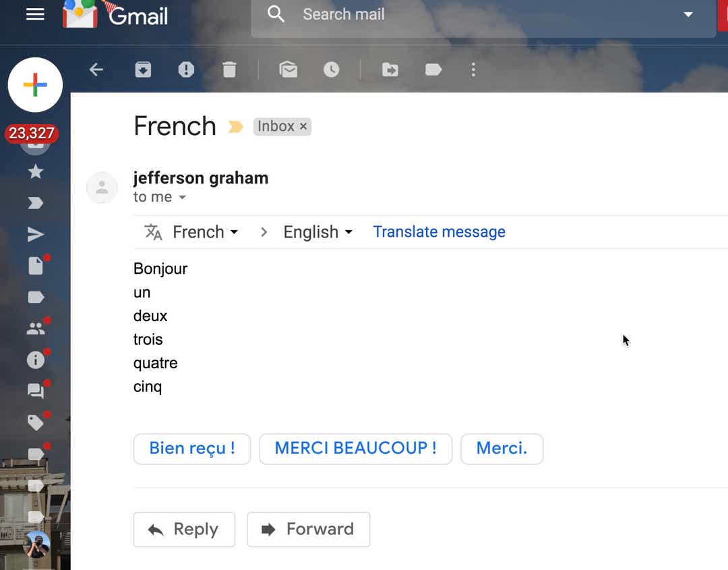Report the message as spam
Screen dimensions: 728x570
186,69
